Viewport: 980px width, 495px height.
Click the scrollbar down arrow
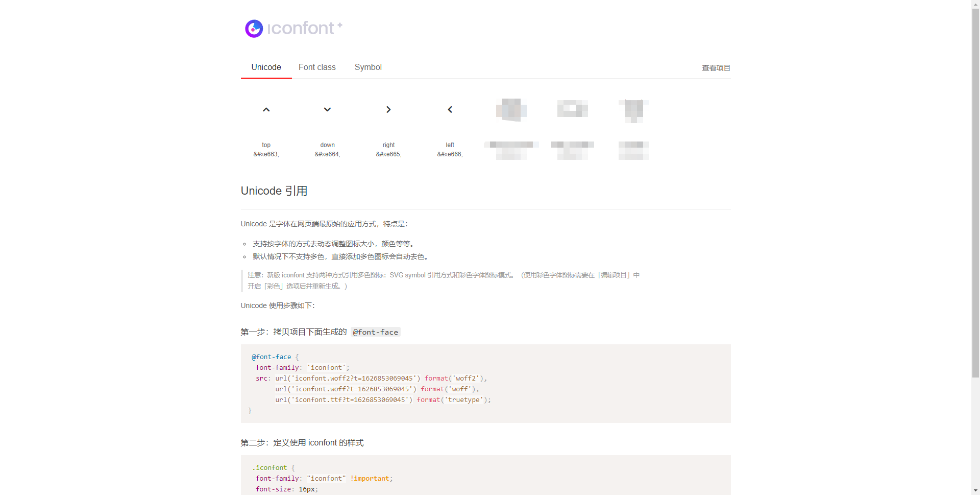[x=975, y=491]
